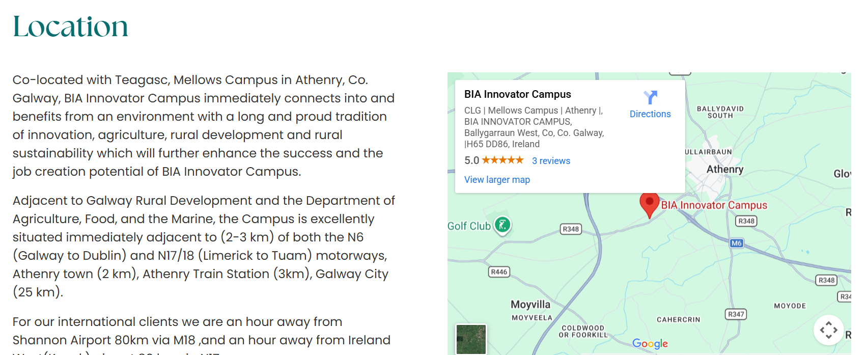Open the Directions link
Screen dimensions: 868x355
pyautogui.click(x=650, y=114)
